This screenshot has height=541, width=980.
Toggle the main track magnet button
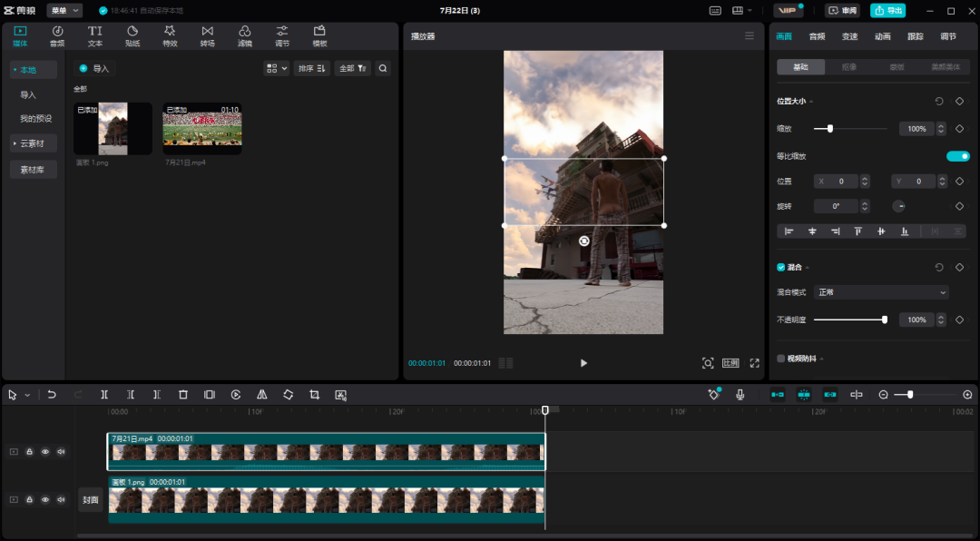point(778,395)
